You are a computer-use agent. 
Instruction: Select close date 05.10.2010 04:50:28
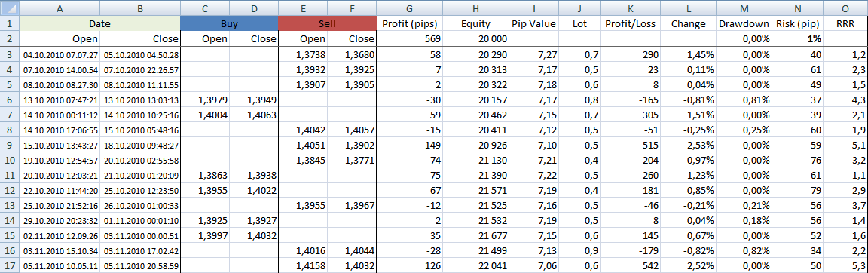click(x=140, y=55)
